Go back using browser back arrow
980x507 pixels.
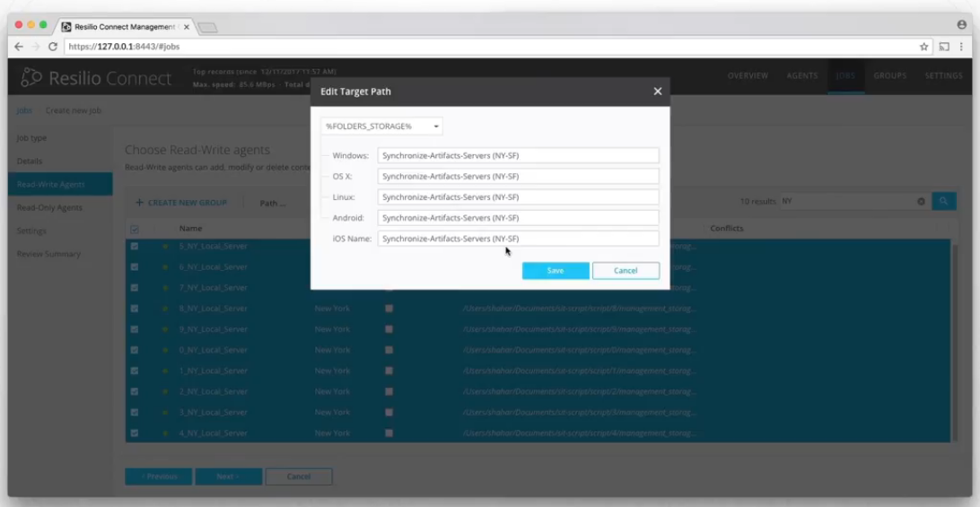(19, 47)
